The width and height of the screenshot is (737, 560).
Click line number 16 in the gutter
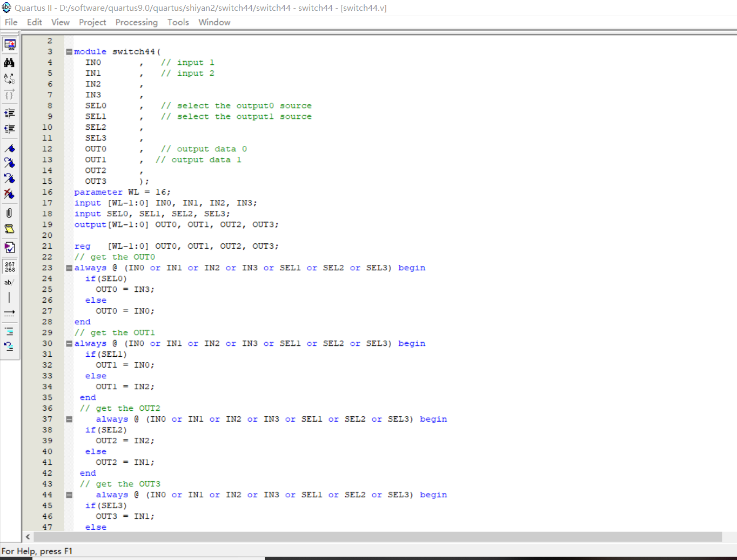coord(48,192)
